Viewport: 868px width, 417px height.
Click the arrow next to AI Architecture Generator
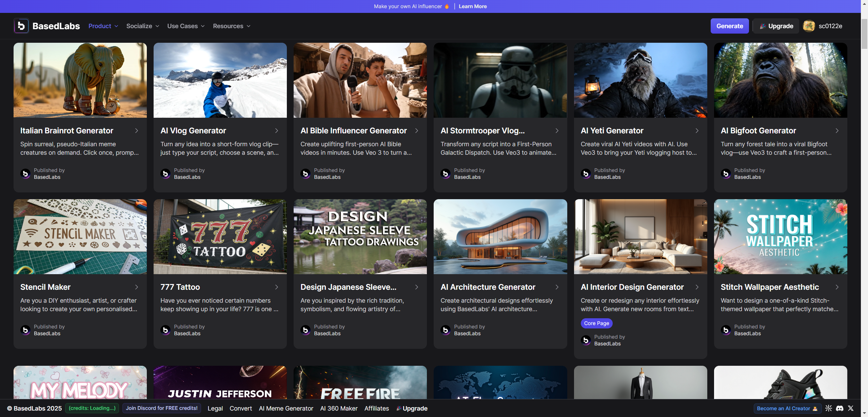[x=557, y=287]
